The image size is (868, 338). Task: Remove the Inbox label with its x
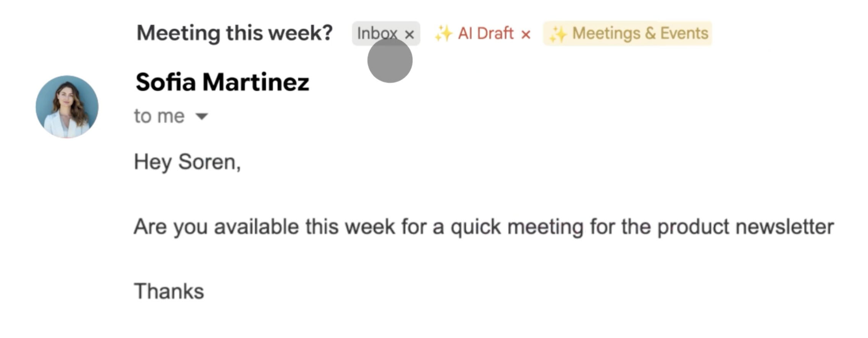[410, 34]
